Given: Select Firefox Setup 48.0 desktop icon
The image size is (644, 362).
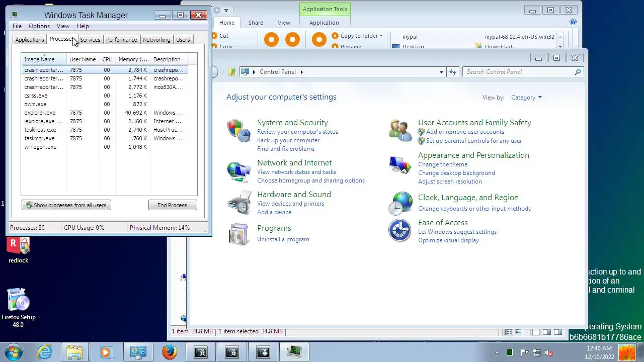Looking at the screenshot, I should tap(19, 308).
